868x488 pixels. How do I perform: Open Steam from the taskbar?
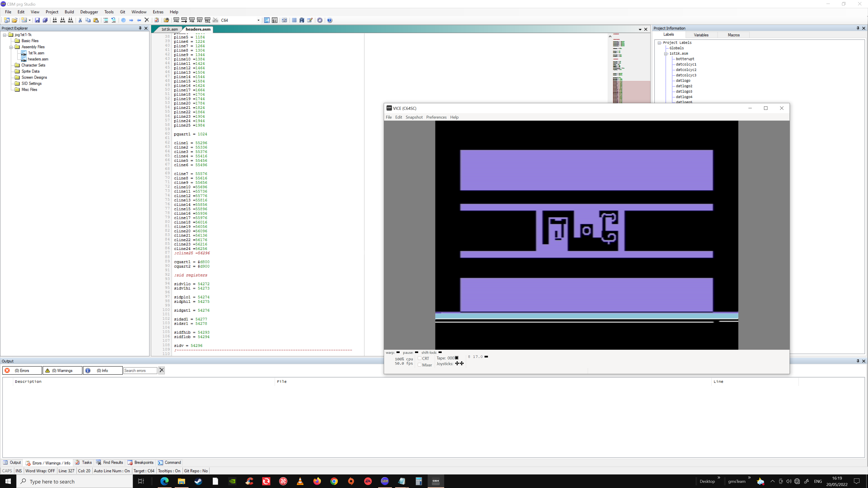tap(198, 481)
